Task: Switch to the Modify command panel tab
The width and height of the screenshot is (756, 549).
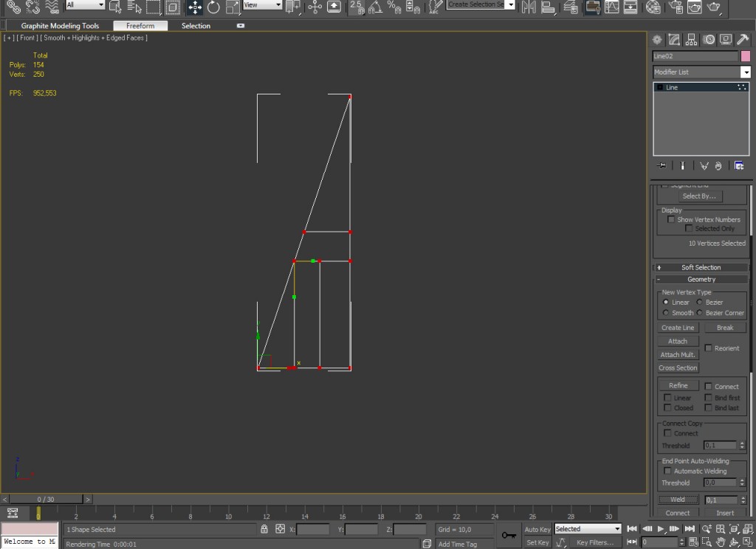Action: tap(674, 40)
